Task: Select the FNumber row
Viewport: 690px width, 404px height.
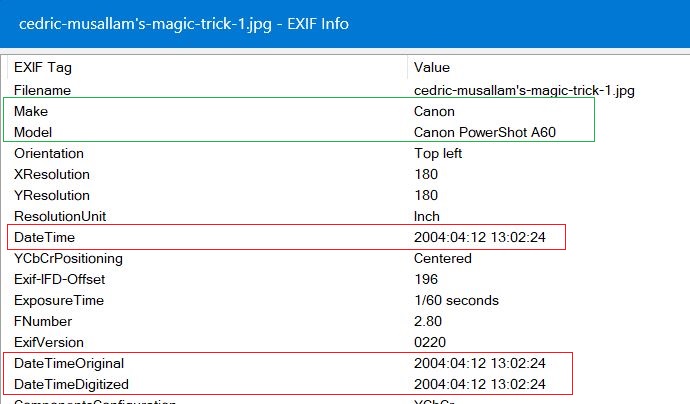Action: (x=348, y=321)
